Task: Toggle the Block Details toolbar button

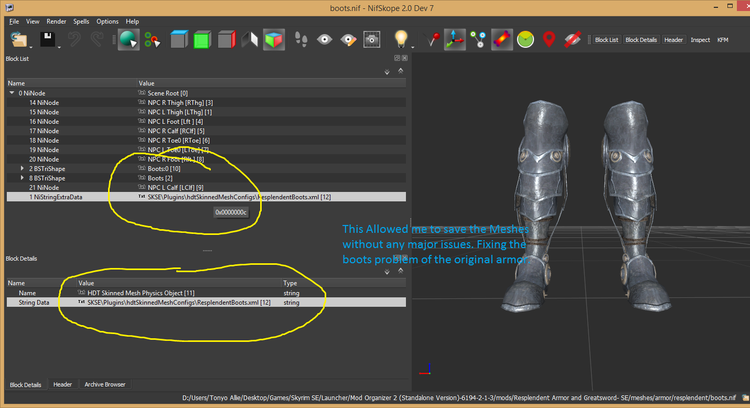Action: click(x=641, y=40)
